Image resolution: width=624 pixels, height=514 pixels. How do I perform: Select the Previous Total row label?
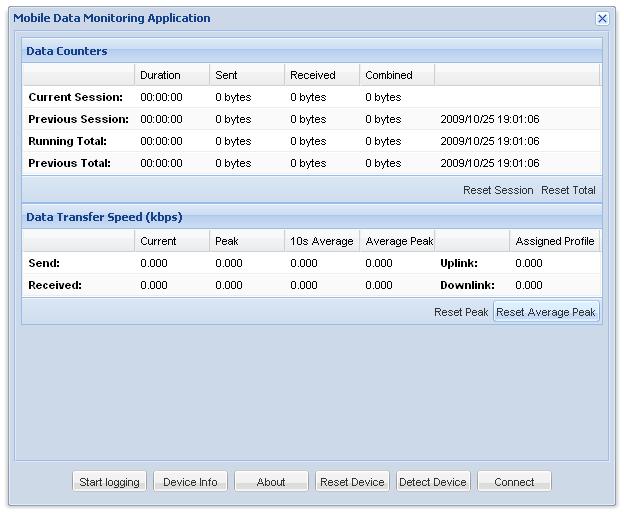tap(69, 163)
